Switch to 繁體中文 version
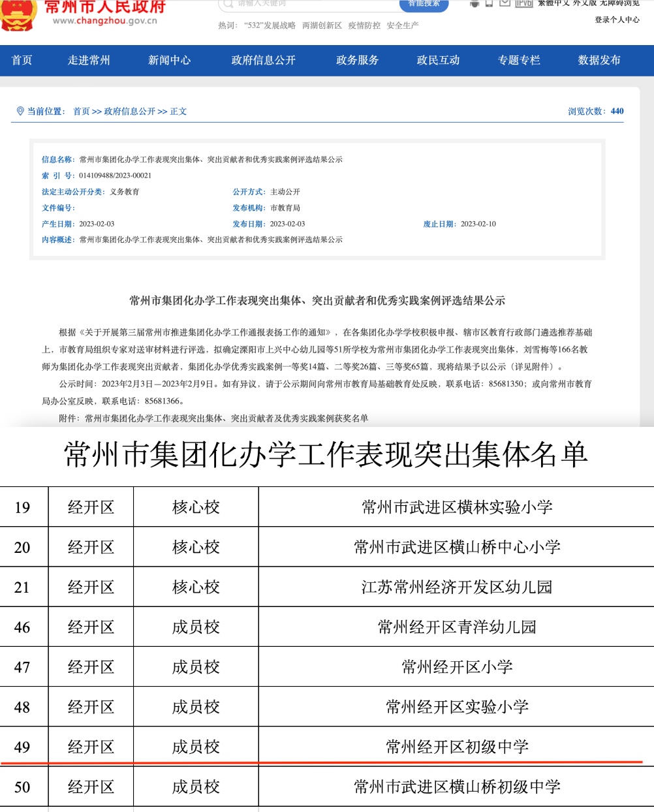The image size is (654, 812). point(553,3)
